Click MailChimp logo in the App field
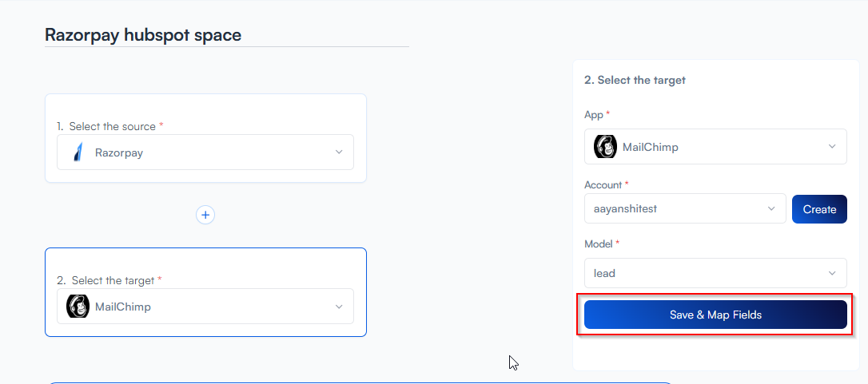Viewport: 868px width, 384px height. click(x=605, y=147)
